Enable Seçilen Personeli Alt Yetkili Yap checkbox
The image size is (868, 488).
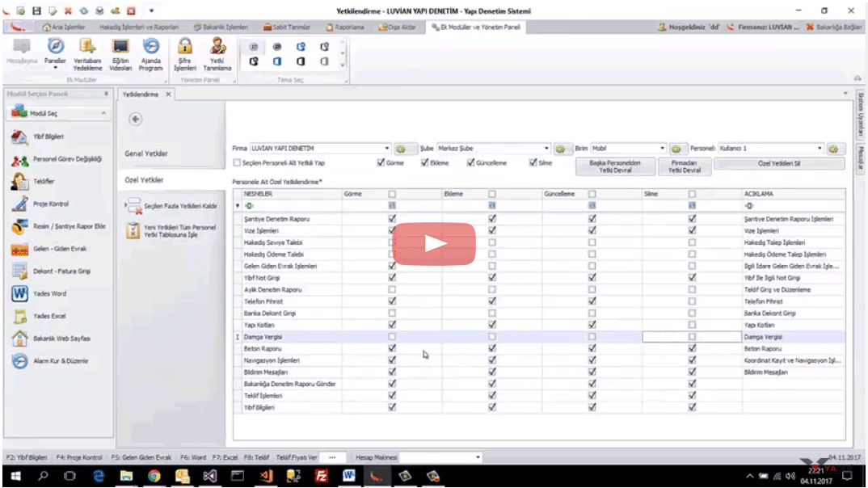(236, 163)
